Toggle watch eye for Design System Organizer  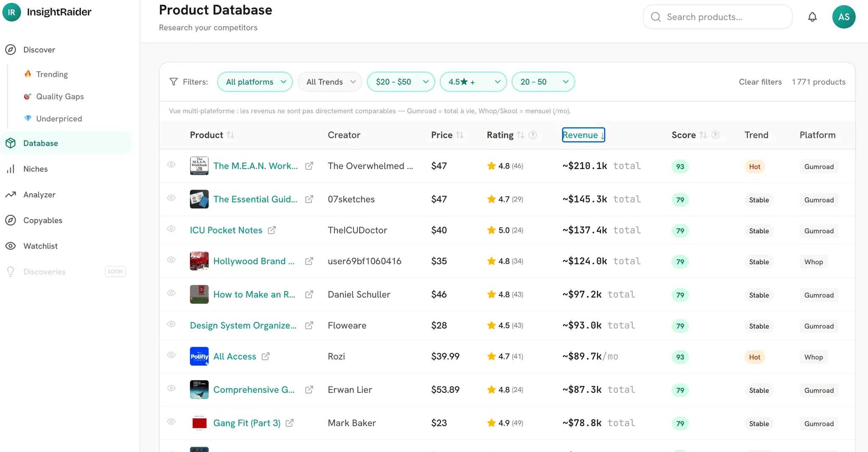171,324
